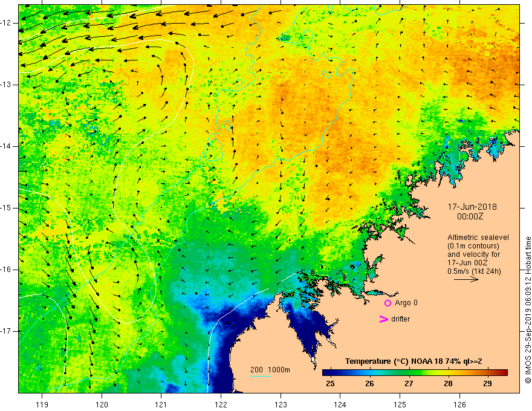Click the '200 1000m' depth contour label
The height and width of the screenshot is (411, 532).
(270, 370)
